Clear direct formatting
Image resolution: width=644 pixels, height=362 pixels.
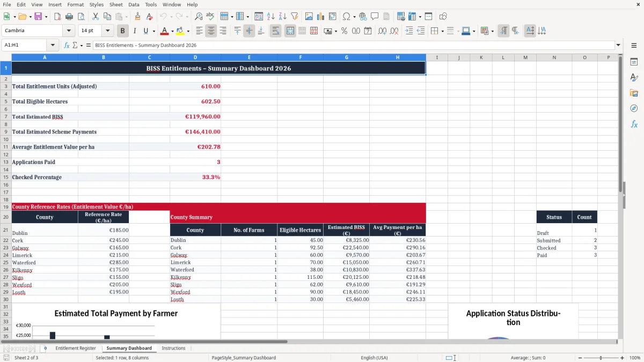[150, 17]
